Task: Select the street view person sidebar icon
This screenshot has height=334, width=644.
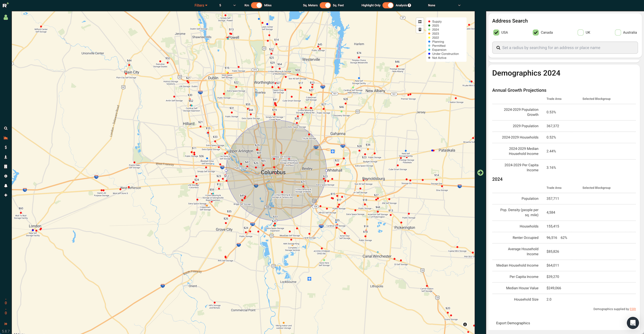Action: 6,157
